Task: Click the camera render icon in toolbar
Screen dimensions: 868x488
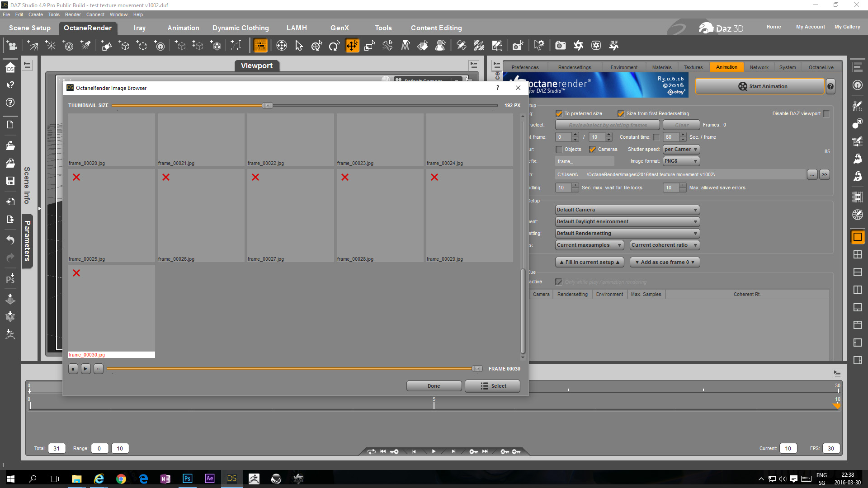Action: click(x=560, y=46)
